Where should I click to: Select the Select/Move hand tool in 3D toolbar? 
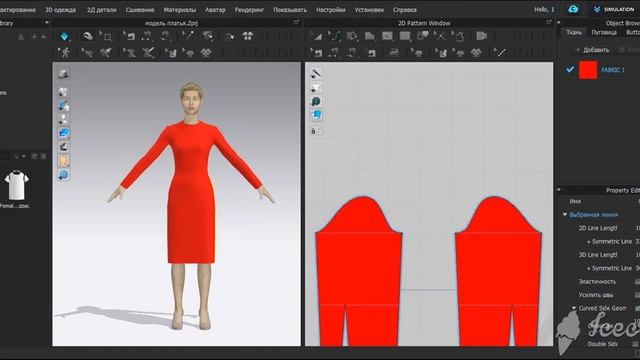88,36
